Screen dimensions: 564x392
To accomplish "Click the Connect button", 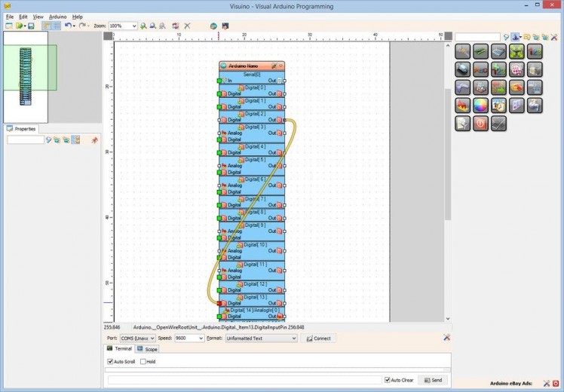I will pyautogui.click(x=318, y=338).
